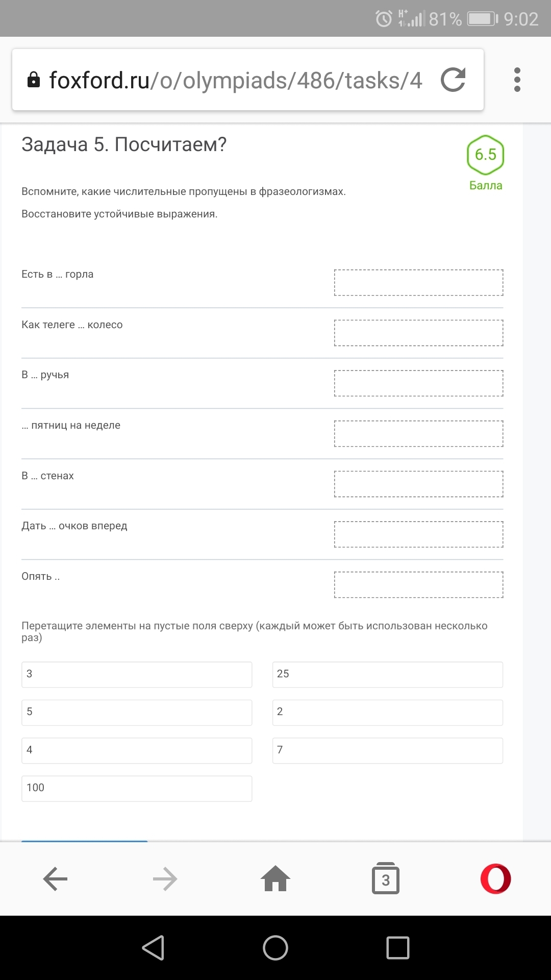Go to the browser home page
The height and width of the screenshot is (980, 551).
pos(275,879)
